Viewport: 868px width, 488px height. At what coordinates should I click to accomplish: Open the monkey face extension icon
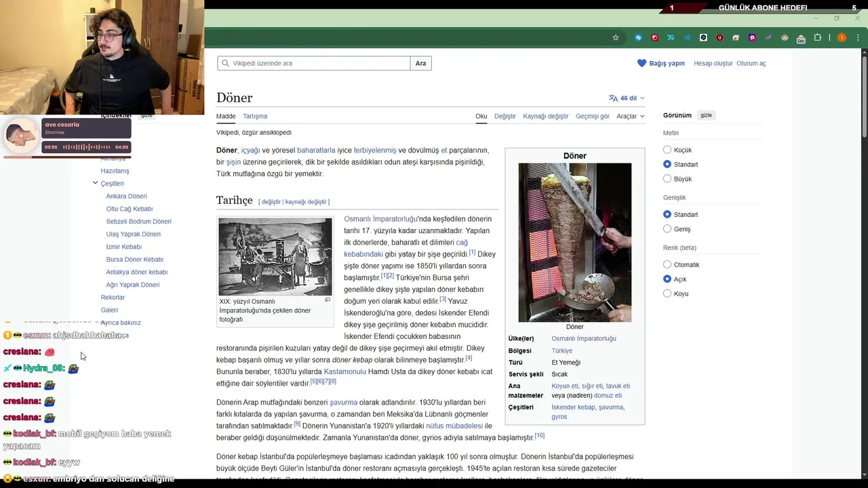tap(785, 37)
